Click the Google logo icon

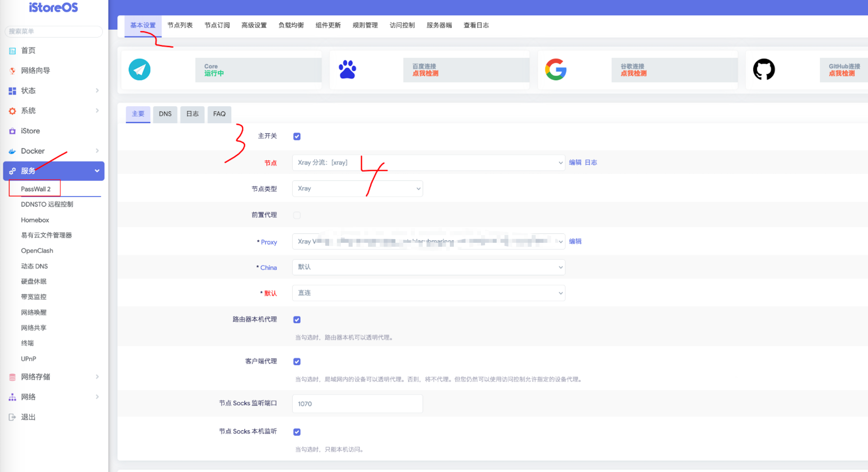(x=556, y=70)
